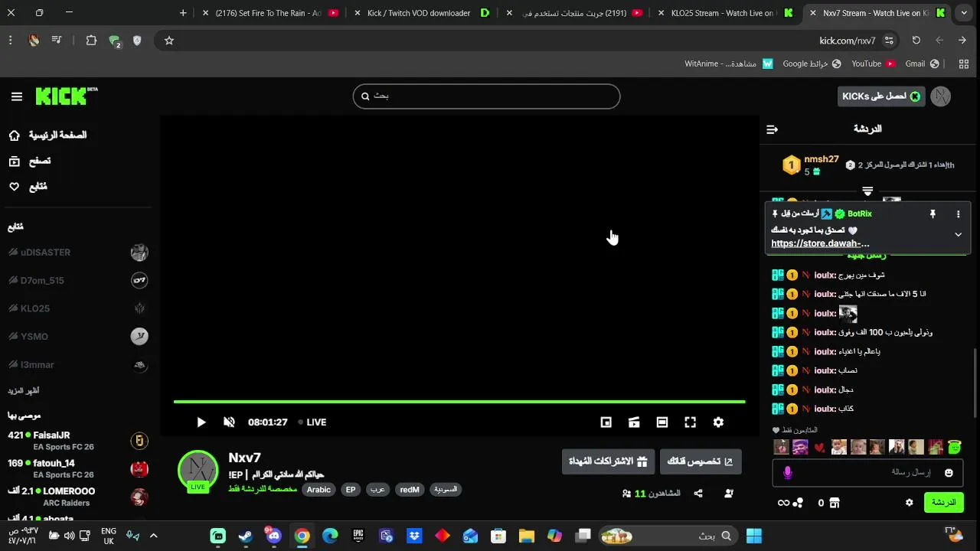Image resolution: width=980 pixels, height=551 pixels.
Task: Open the YSMO followed channel
Action: pyautogui.click(x=77, y=337)
